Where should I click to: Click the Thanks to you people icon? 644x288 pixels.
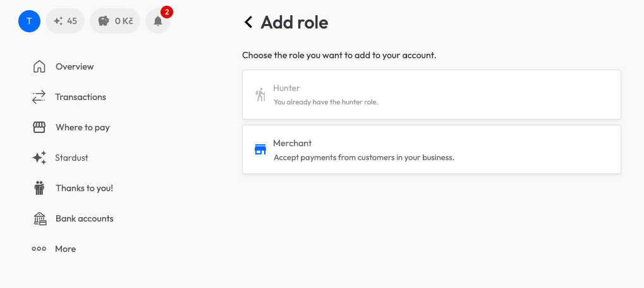click(x=39, y=188)
